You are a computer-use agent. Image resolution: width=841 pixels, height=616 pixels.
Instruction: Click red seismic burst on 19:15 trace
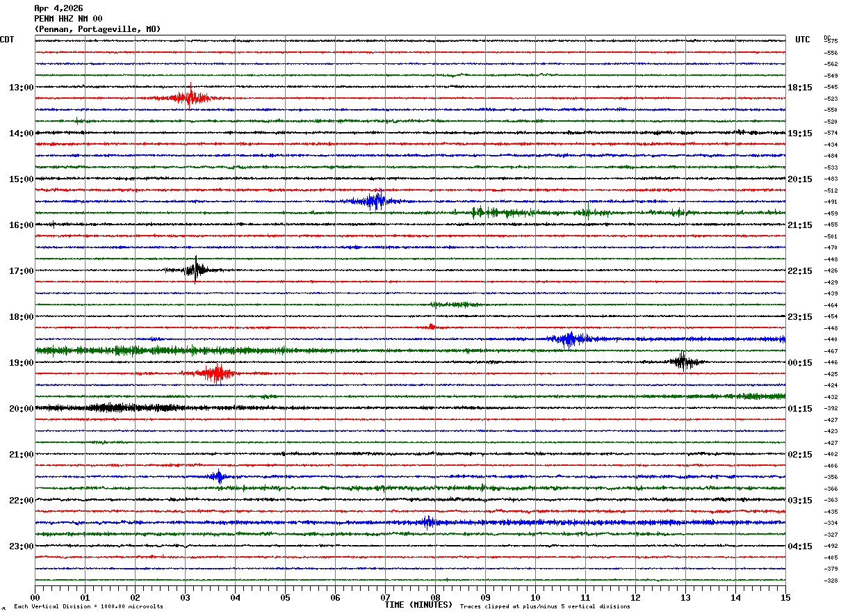click(217, 373)
